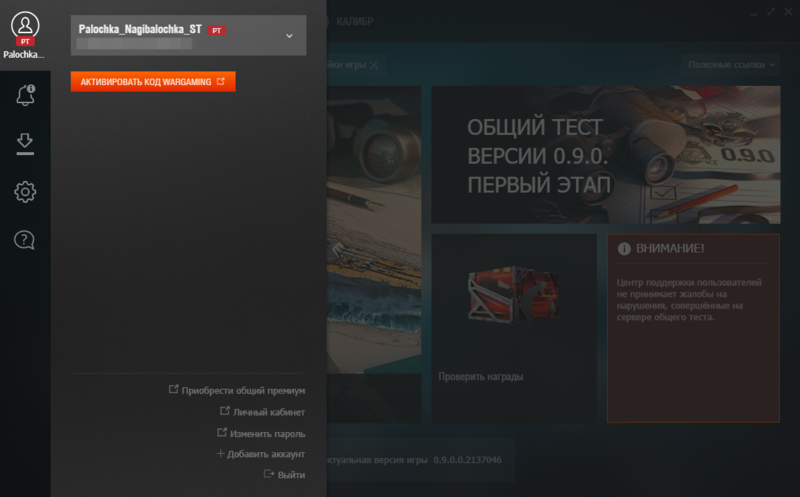Click Добавить аккаунт

point(266,454)
